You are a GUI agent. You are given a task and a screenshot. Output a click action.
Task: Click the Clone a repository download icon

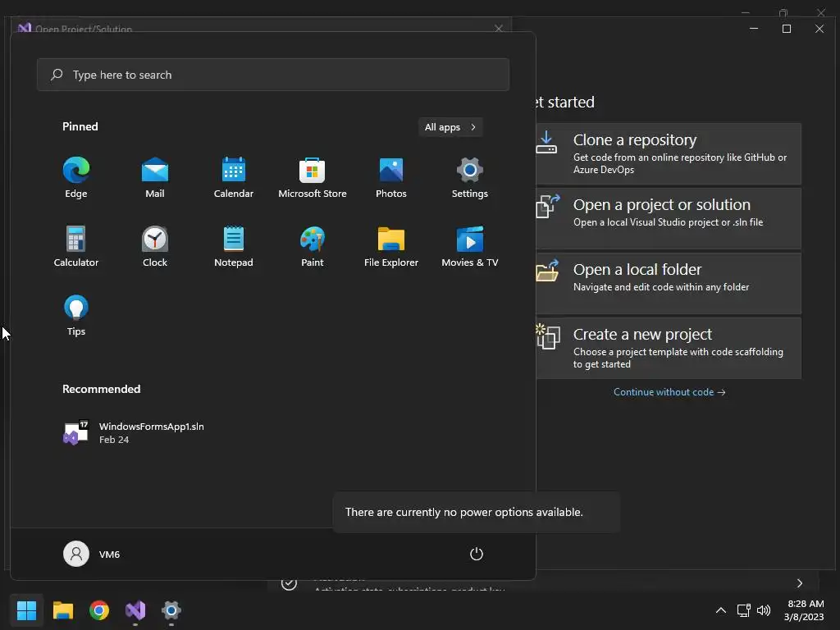(x=546, y=143)
